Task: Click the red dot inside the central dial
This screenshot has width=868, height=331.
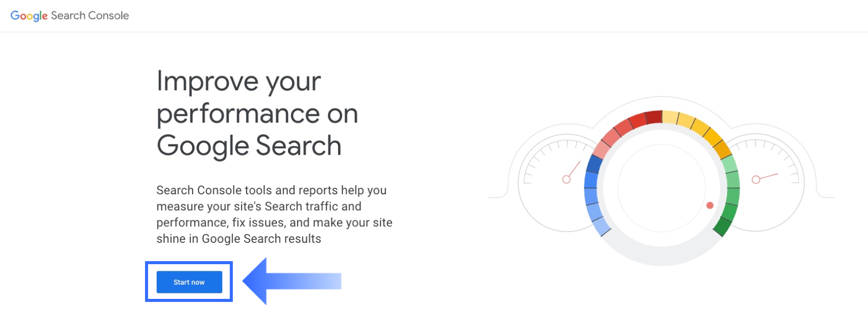Action: (x=710, y=206)
